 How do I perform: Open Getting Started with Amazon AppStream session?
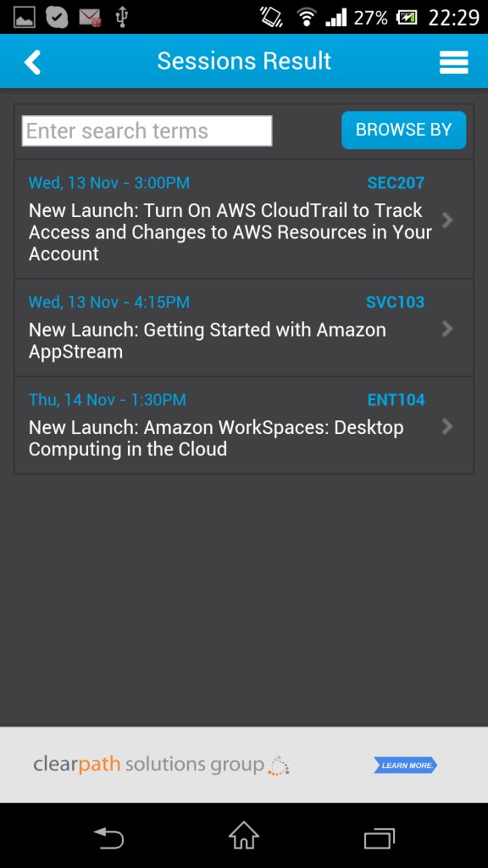point(244,328)
